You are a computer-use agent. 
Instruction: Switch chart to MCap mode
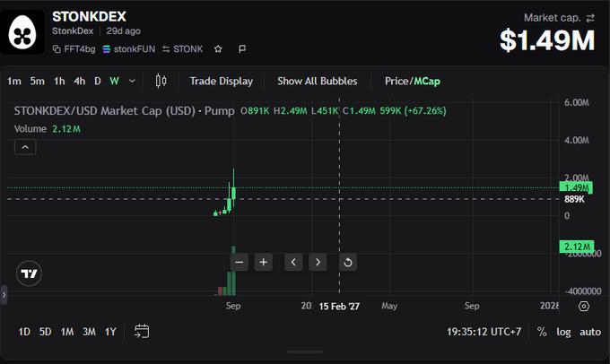[427, 81]
